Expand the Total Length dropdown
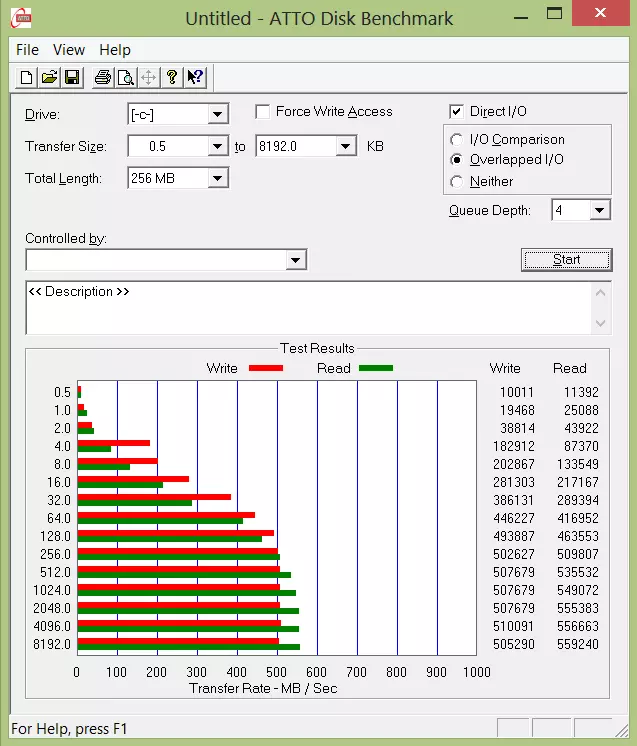 click(218, 179)
